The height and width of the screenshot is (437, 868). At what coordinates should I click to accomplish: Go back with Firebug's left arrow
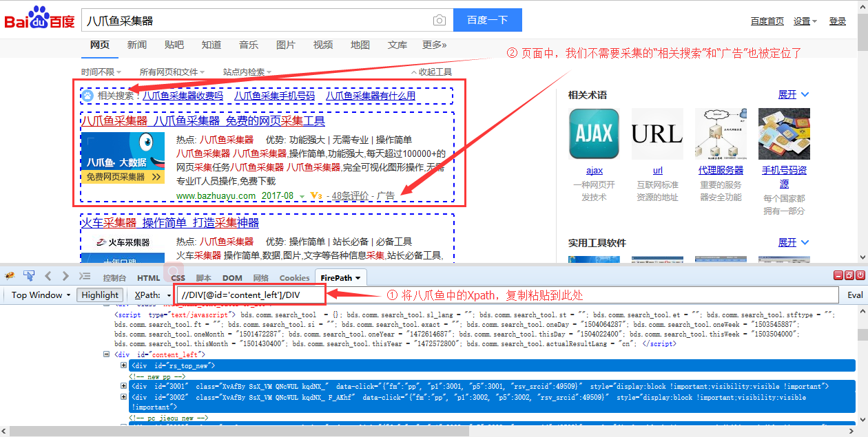(48, 276)
